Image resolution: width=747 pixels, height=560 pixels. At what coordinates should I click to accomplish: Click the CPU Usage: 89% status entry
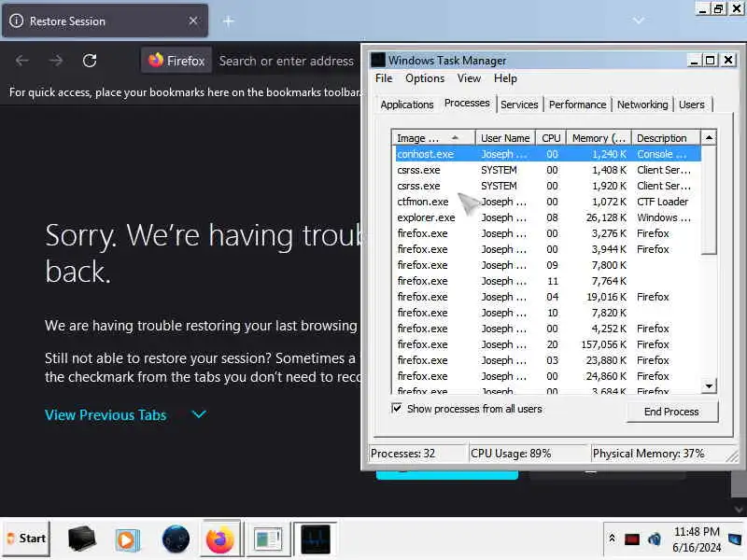point(529,454)
